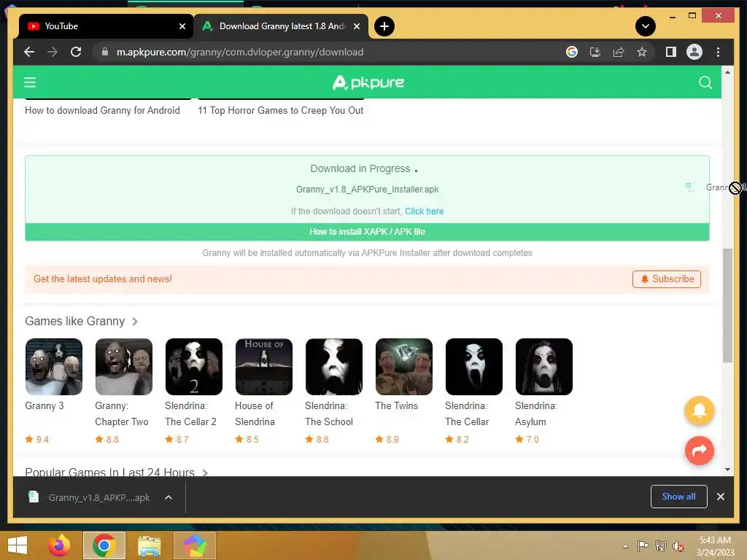
Task: Click the muted volume tray icon
Action: (x=678, y=546)
